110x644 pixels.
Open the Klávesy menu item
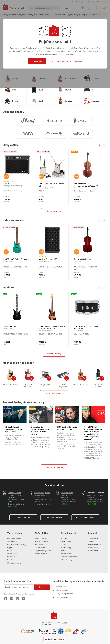[30, 15]
